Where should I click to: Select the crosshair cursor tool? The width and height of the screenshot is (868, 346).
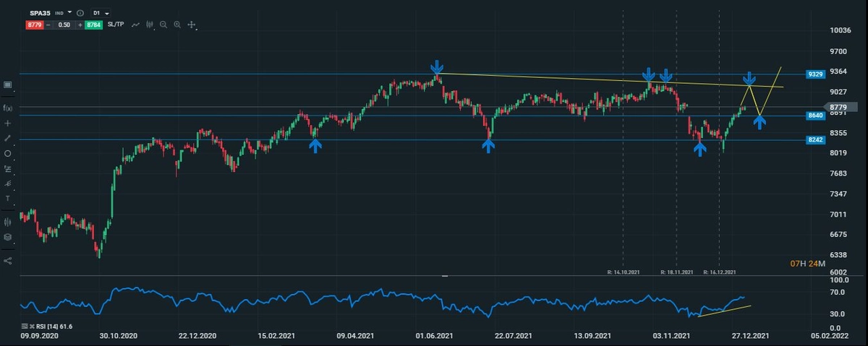coord(8,123)
